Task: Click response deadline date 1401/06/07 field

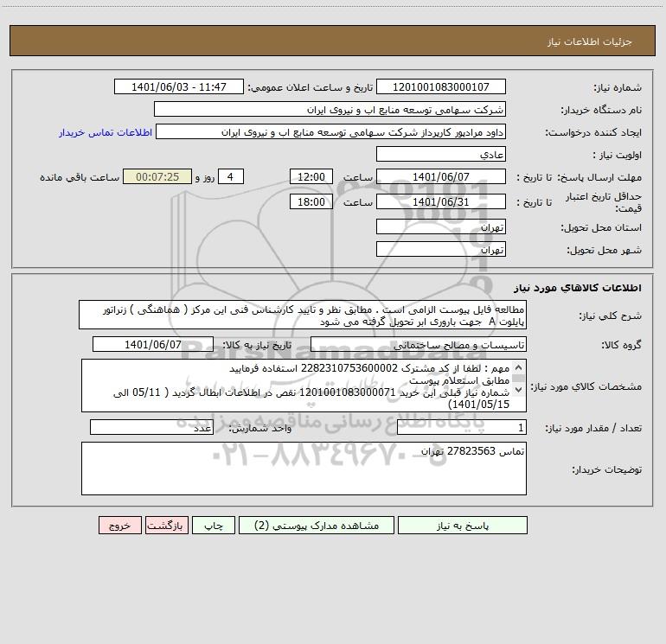Action: pos(441,176)
